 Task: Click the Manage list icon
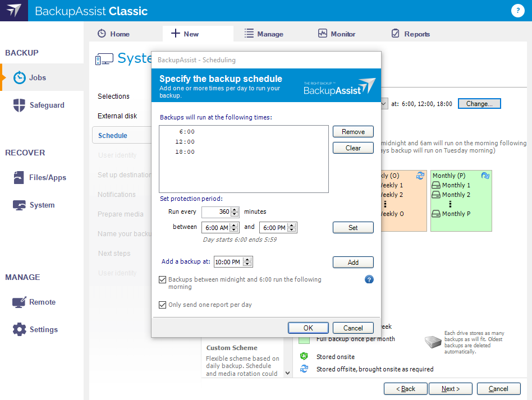249,33
